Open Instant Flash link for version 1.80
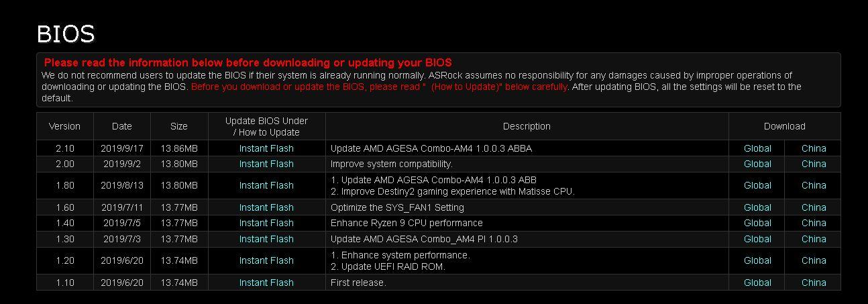This screenshot has width=868, height=304. [x=266, y=185]
